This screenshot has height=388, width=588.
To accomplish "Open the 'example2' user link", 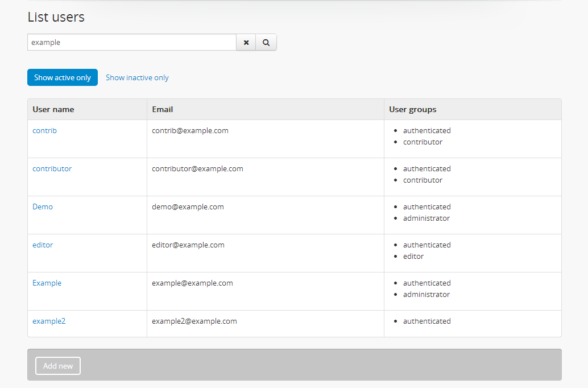I will pos(49,321).
